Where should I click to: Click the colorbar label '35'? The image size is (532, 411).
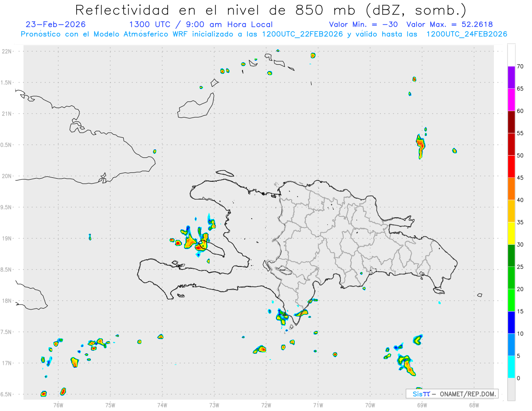521,222
